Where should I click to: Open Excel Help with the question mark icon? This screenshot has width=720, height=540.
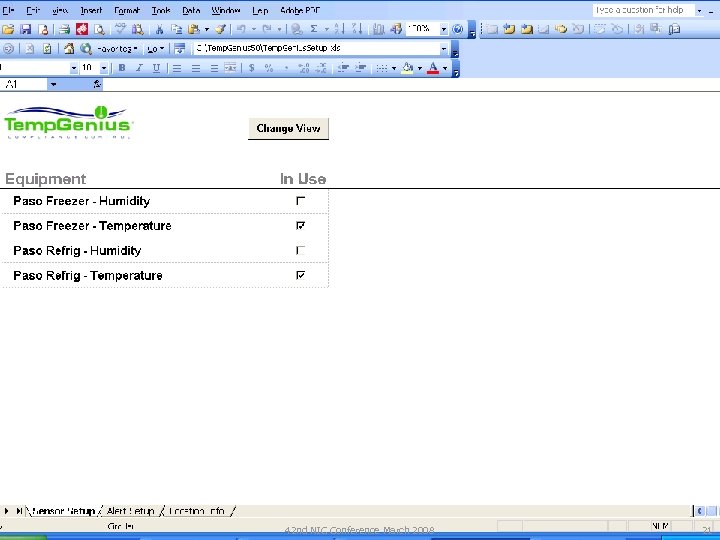click(x=458, y=29)
